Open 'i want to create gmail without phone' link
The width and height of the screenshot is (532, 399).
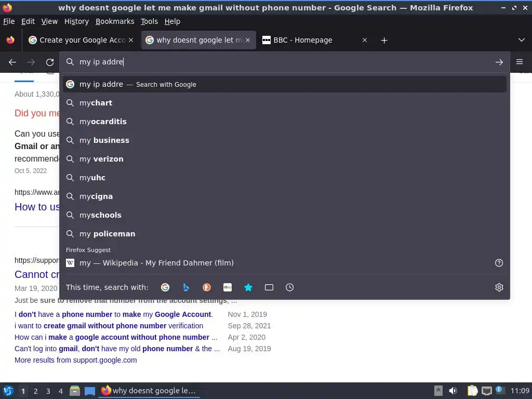[109, 326]
